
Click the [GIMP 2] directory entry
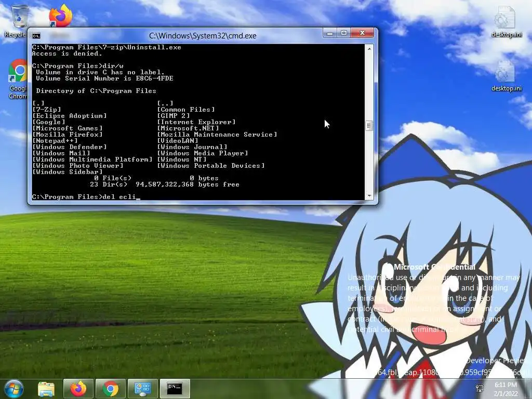(174, 116)
